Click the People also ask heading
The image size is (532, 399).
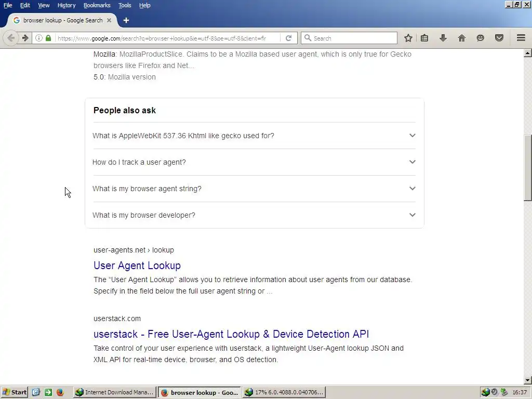pos(125,110)
